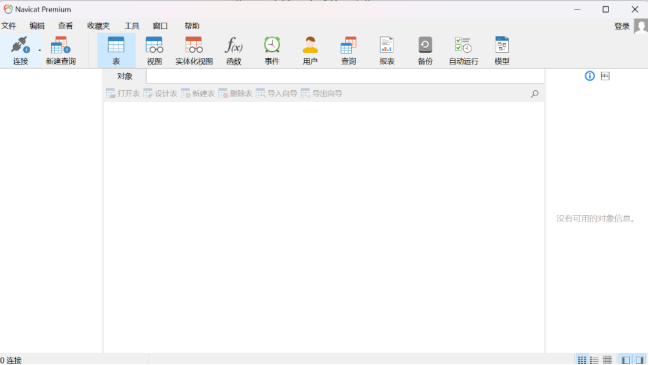Click the blue info panel icon

[x=589, y=76]
